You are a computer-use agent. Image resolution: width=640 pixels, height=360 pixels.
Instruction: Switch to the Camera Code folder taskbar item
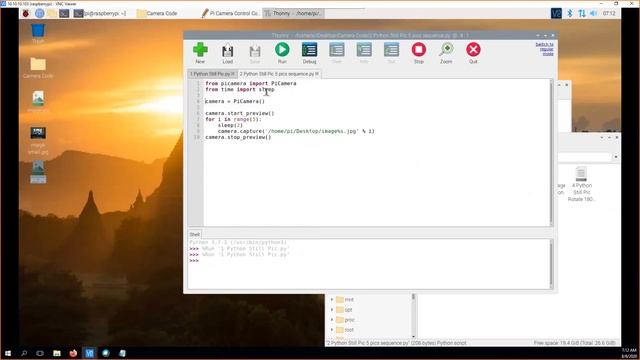[157, 13]
